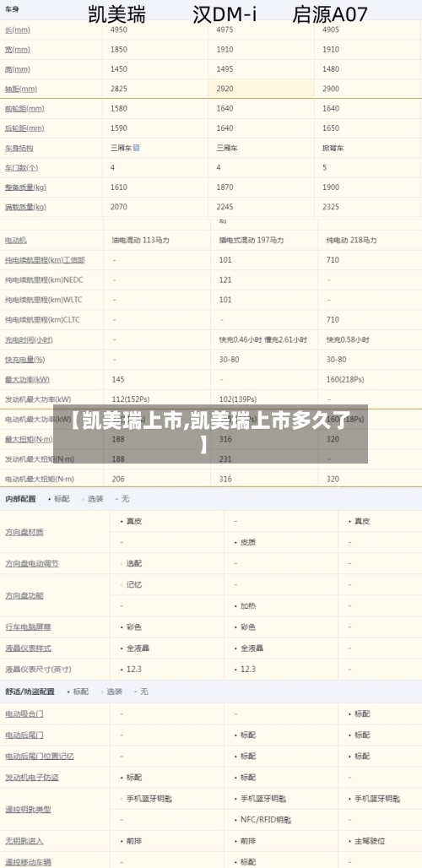Image resolution: width=422 pixels, height=868 pixels.
Task: Click the 掀背车 body type cell
Action: click(x=333, y=148)
